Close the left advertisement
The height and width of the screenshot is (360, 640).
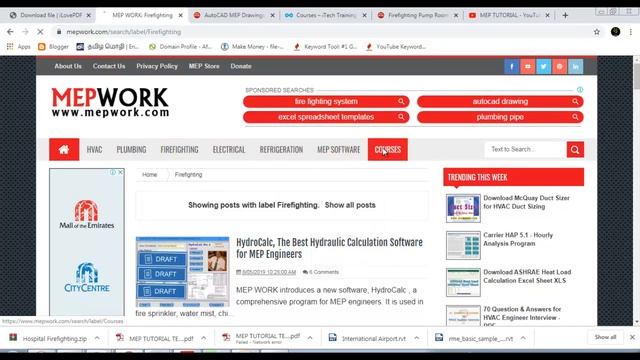tap(120, 172)
